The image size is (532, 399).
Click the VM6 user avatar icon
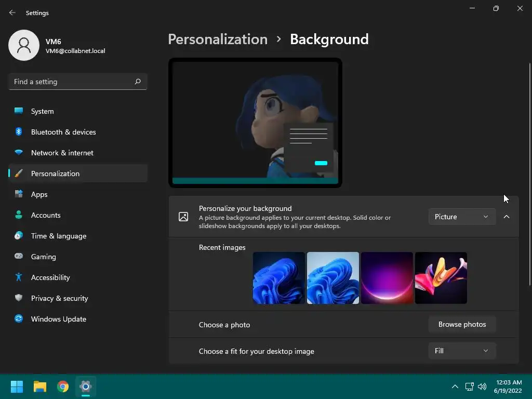click(x=24, y=45)
